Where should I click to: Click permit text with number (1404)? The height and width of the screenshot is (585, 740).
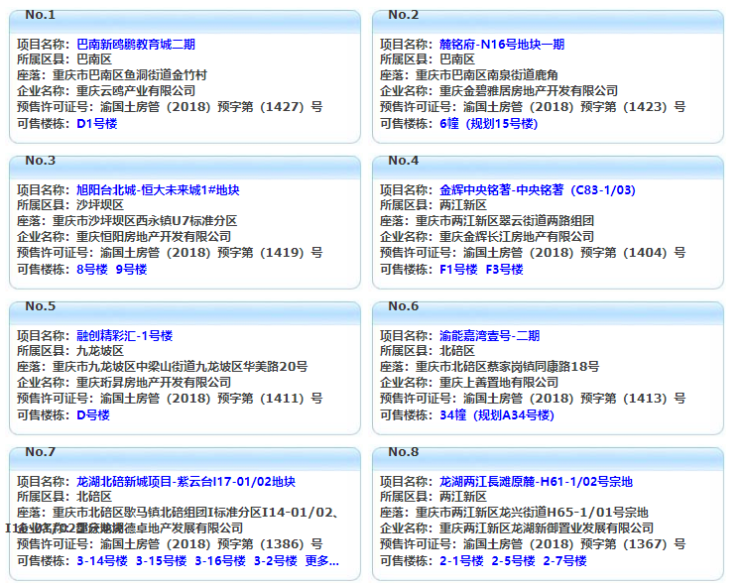point(574,252)
